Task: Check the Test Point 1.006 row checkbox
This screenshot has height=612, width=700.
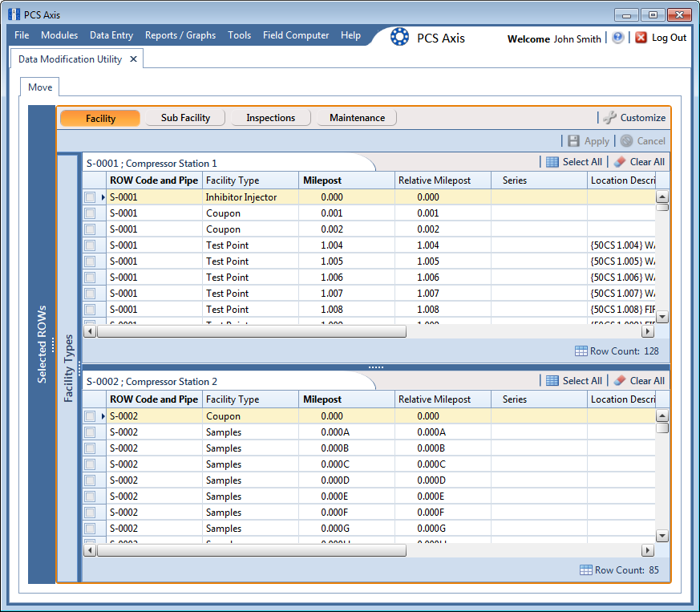Action: (90, 278)
